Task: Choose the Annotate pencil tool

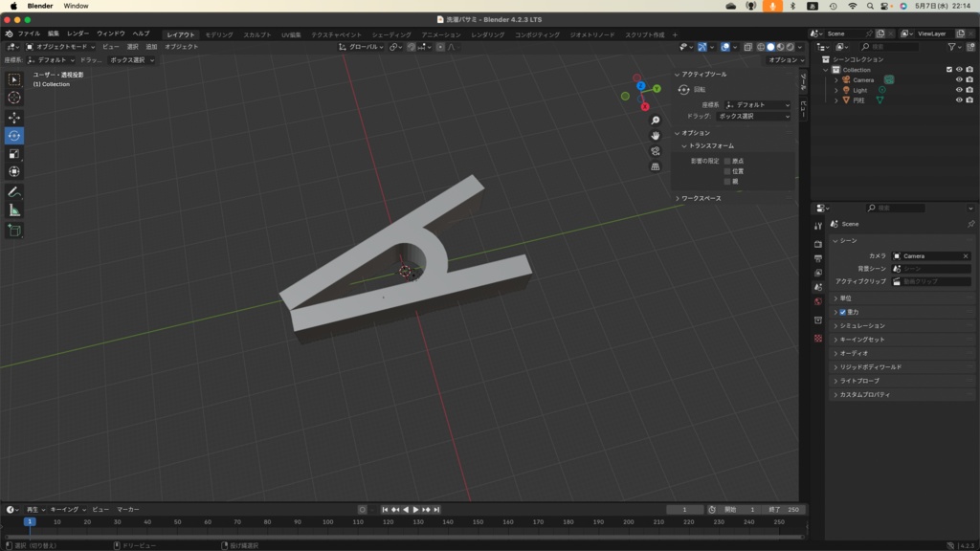Action: tap(14, 192)
